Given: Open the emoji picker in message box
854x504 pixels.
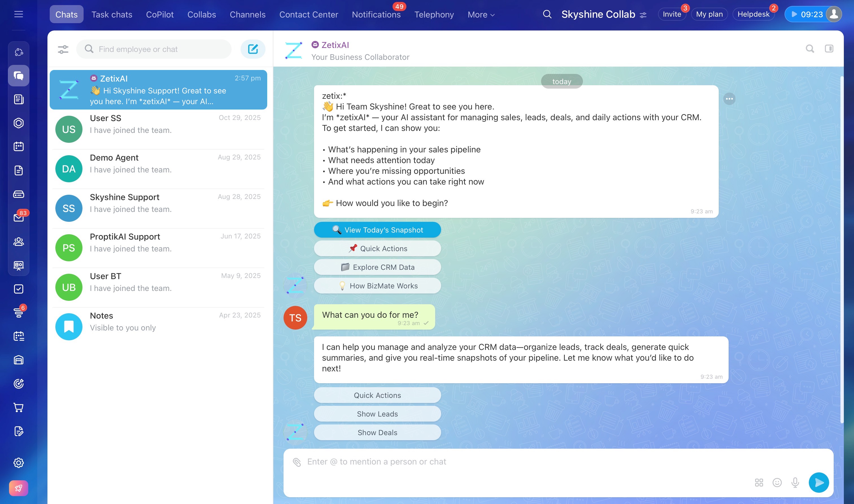Looking at the screenshot, I should pyautogui.click(x=777, y=482).
